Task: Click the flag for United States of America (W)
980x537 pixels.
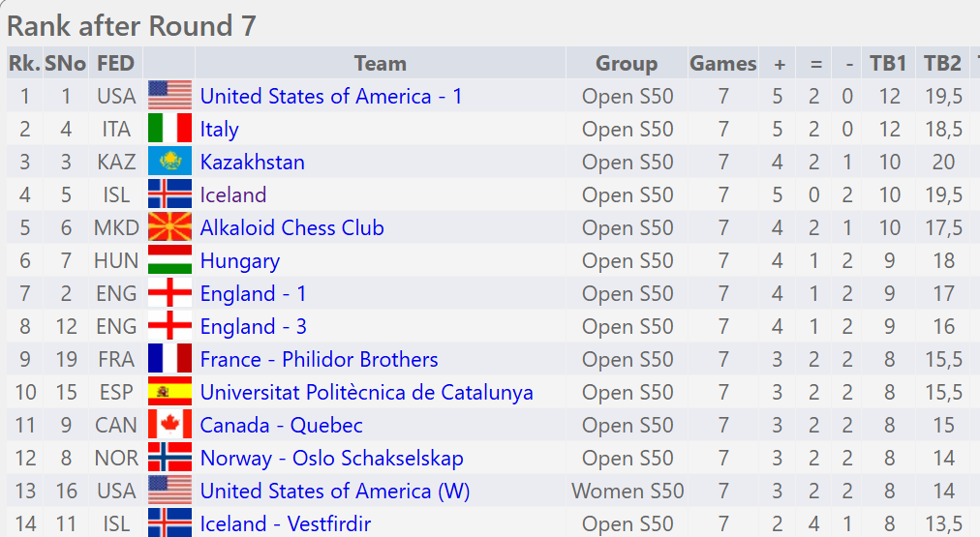Action: pos(169,491)
